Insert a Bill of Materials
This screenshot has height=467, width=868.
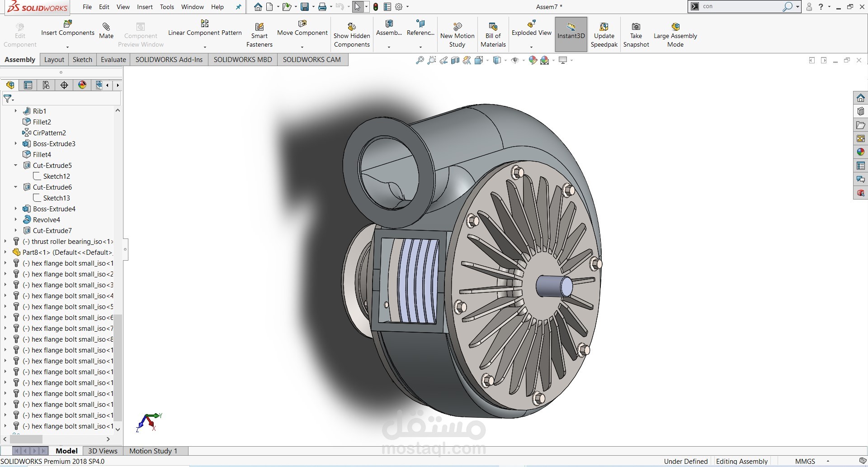pyautogui.click(x=493, y=34)
